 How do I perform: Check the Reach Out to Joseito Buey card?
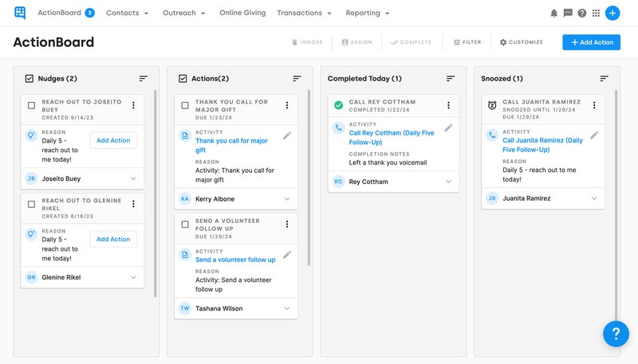click(x=32, y=105)
